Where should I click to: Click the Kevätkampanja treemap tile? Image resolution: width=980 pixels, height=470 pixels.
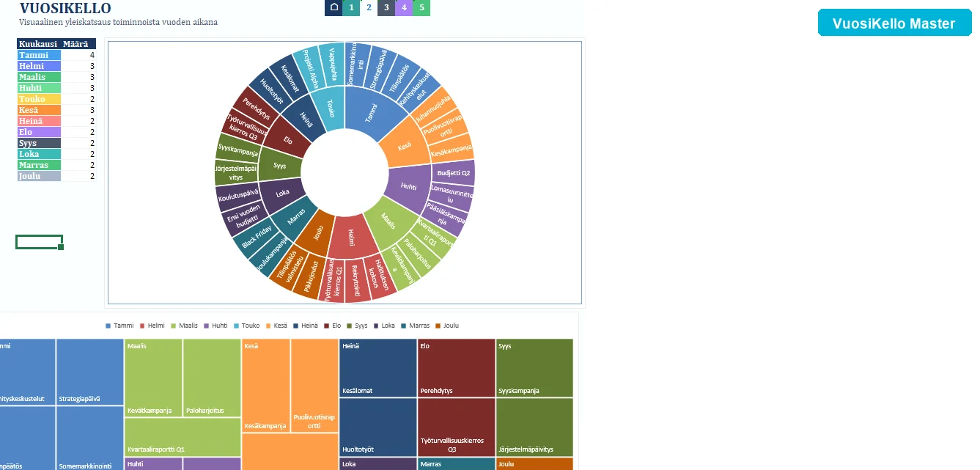click(x=153, y=378)
